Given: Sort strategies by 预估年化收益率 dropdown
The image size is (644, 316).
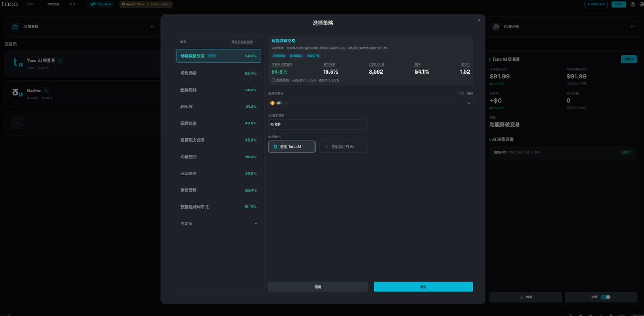Looking at the screenshot, I should tap(244, 41).
